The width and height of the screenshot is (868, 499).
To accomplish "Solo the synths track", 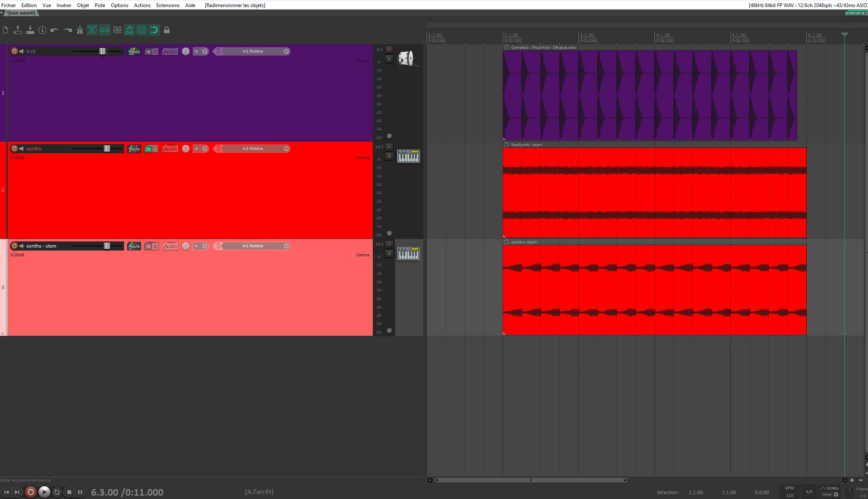I will click(389, 157).
